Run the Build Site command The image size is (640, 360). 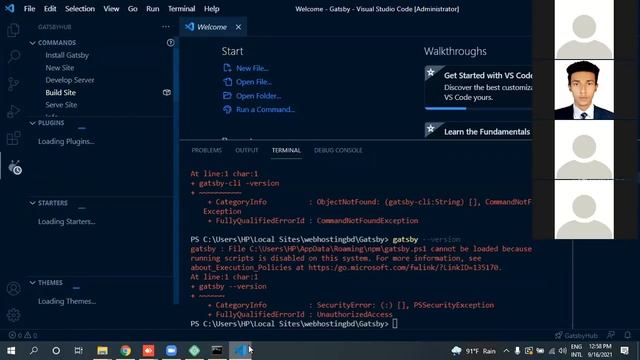click(60, 93)
